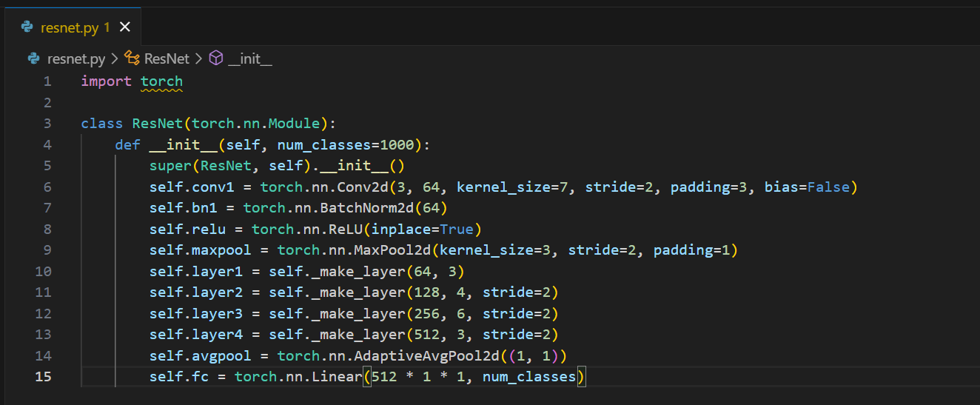
Task: Select the resnet.py tab title
Action: click(70, 27)
